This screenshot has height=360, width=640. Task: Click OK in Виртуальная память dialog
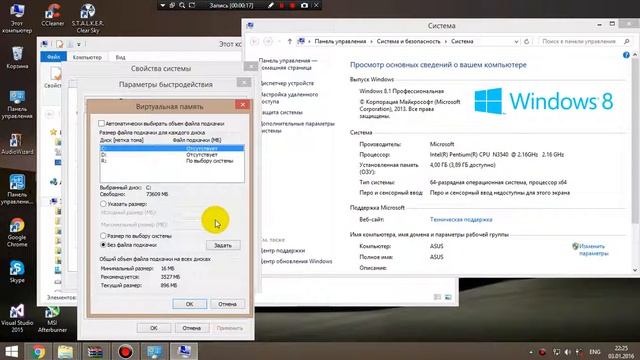tap(189, 304)
